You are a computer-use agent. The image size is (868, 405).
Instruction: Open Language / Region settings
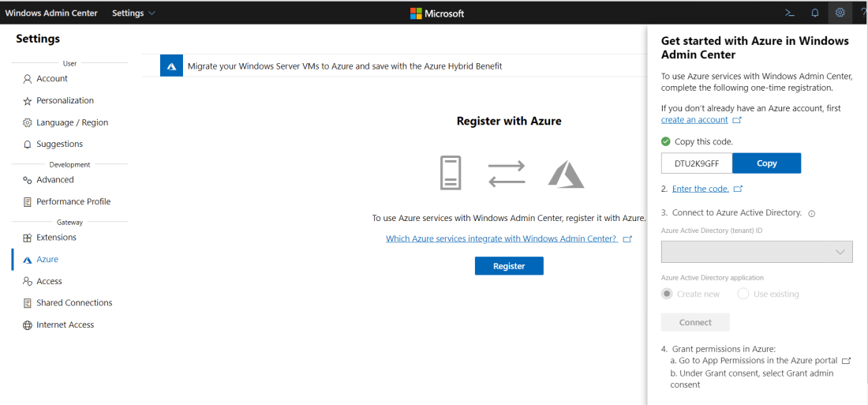[x=72, y=123]
